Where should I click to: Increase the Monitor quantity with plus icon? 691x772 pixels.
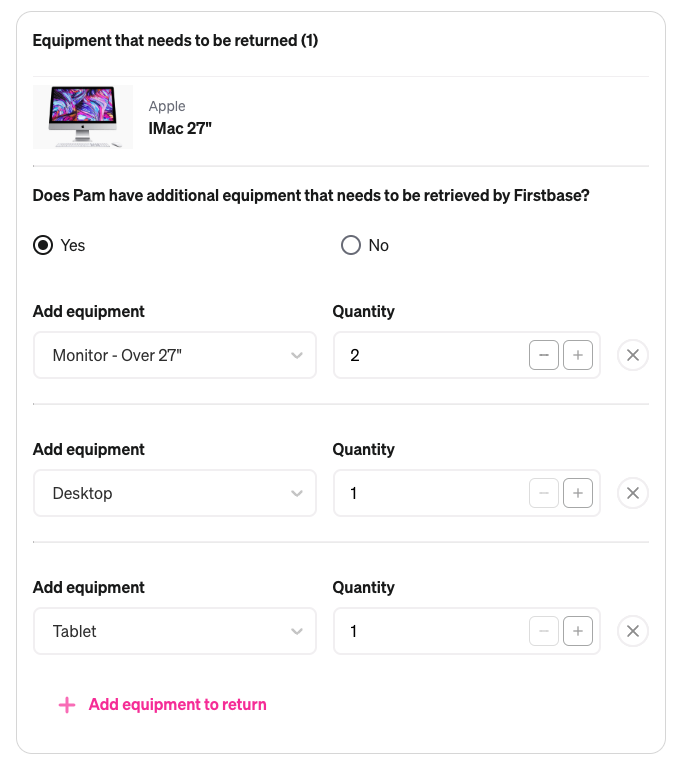(578, 355)
